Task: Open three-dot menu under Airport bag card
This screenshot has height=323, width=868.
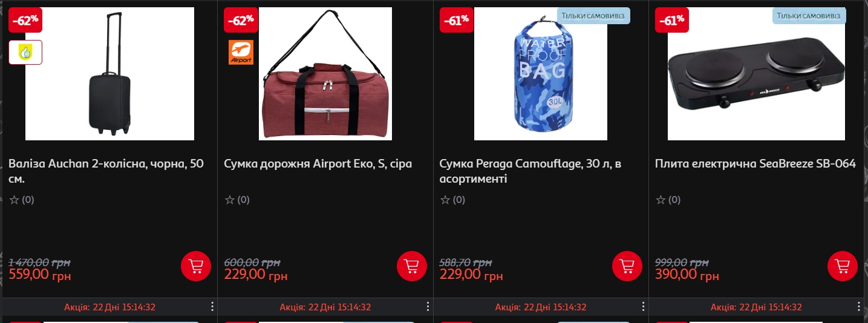Action: 428,307
